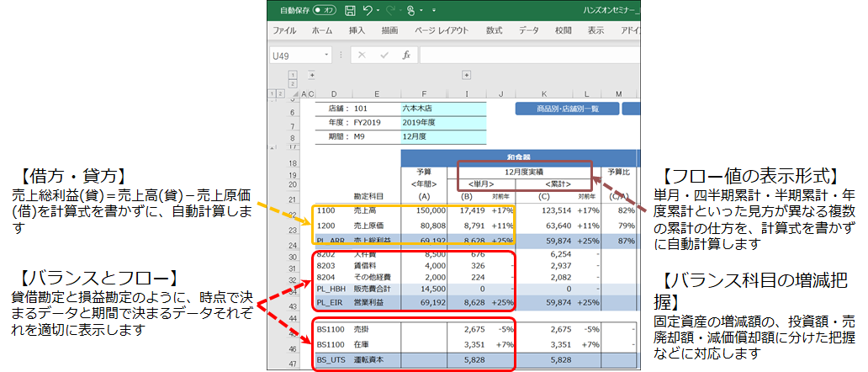Click the その他経費 row label
868x372 pixels.
tap(370, 278)
